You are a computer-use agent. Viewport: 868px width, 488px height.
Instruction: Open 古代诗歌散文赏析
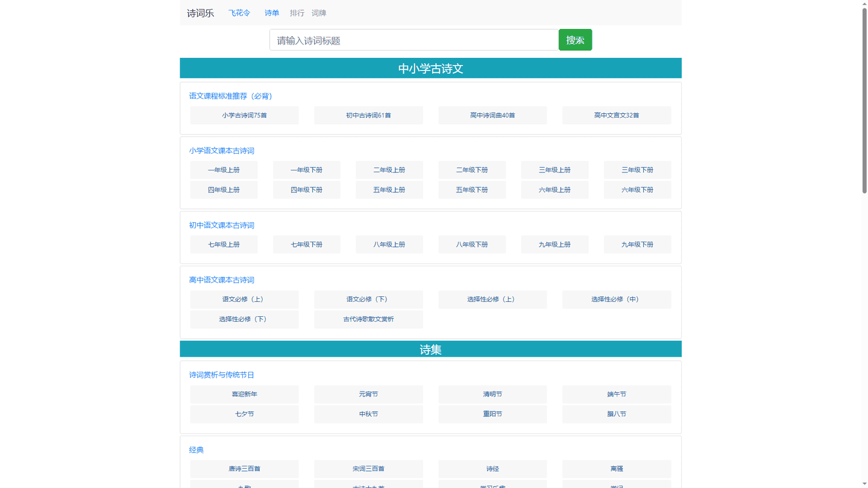coord(368,319)
